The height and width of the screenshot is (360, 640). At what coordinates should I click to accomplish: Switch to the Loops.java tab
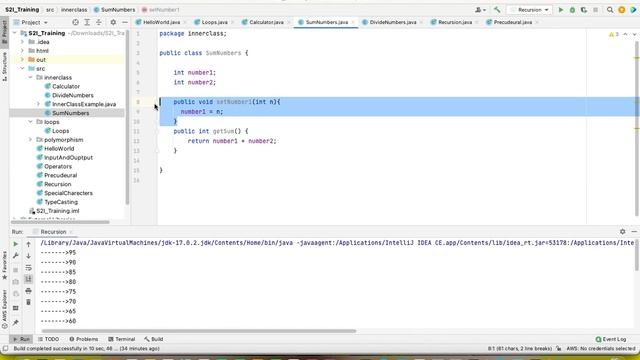[x=214, y=22]
